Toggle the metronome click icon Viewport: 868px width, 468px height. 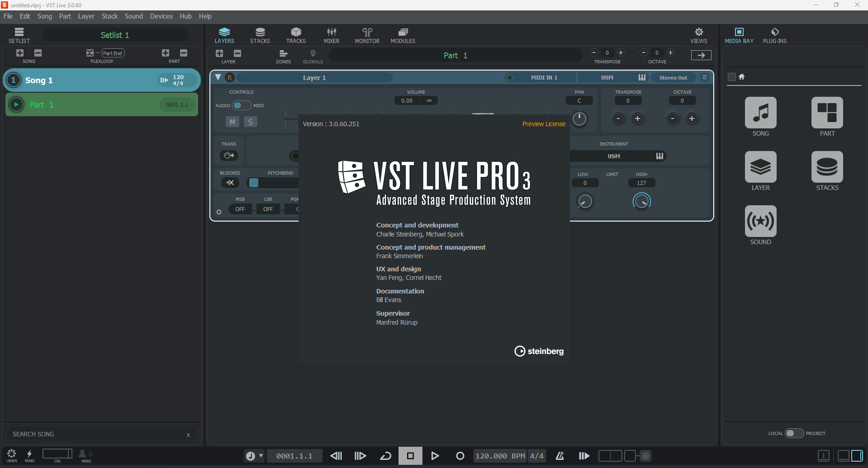tap(560, 456)
